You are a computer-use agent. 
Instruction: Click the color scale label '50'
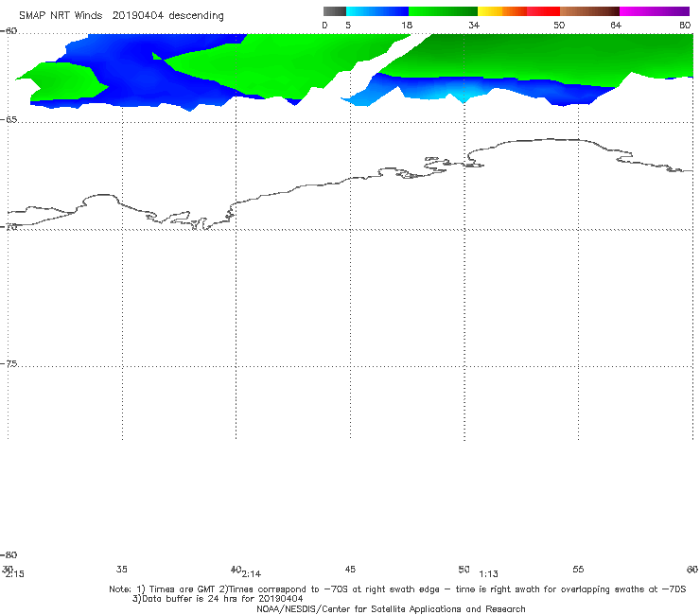coord(559,26)
